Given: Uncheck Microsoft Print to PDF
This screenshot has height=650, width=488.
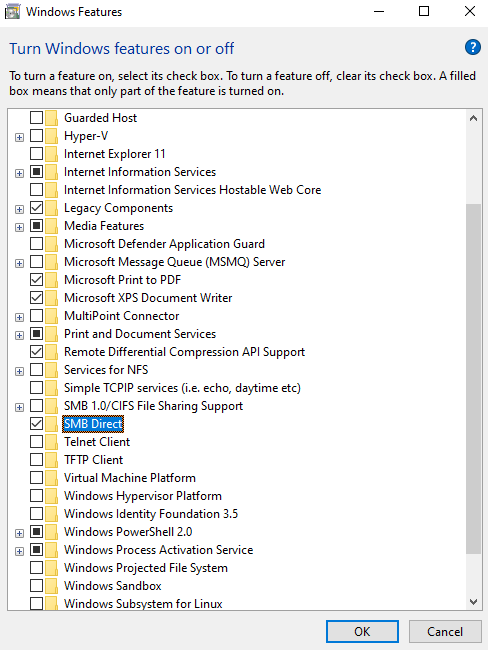Looking at the screenshot, I should pyautogui.click(x=36, y=280).
